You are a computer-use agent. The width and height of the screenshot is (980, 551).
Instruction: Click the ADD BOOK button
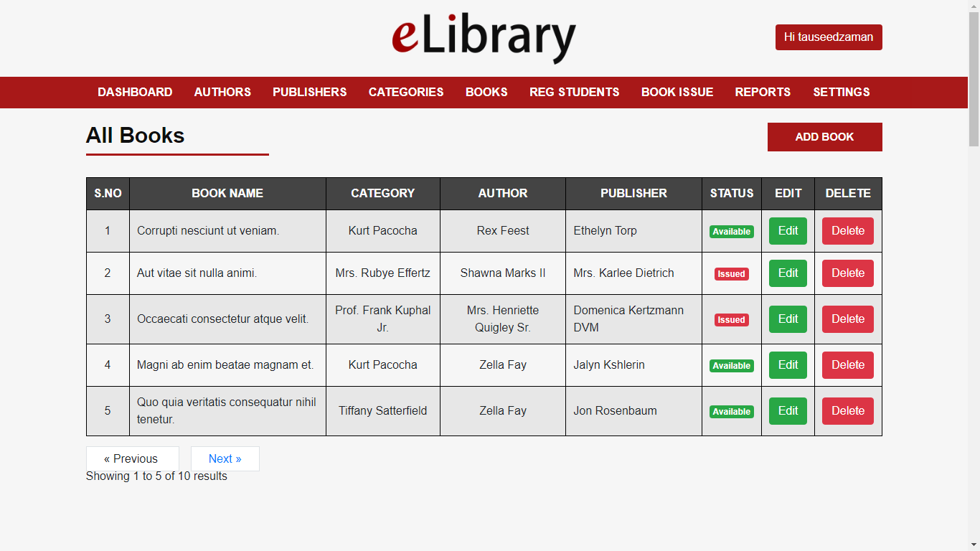(x=824, y=137)
